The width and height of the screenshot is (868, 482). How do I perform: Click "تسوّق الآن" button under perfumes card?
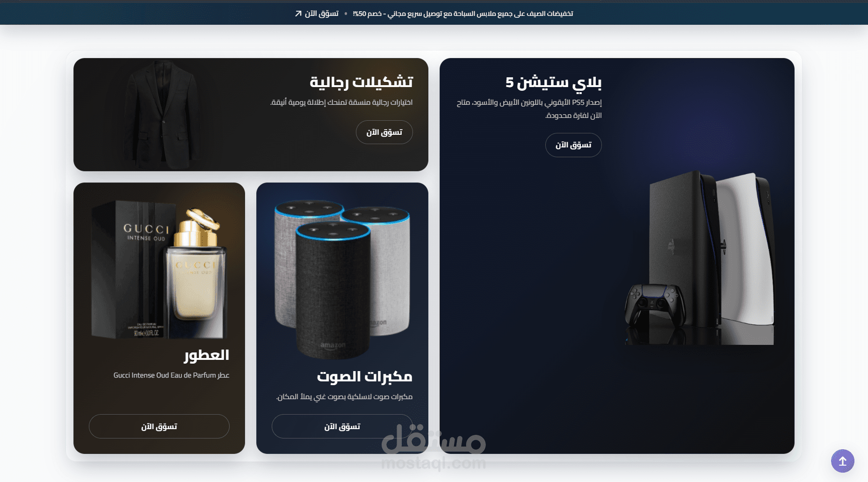pos(159,426)
